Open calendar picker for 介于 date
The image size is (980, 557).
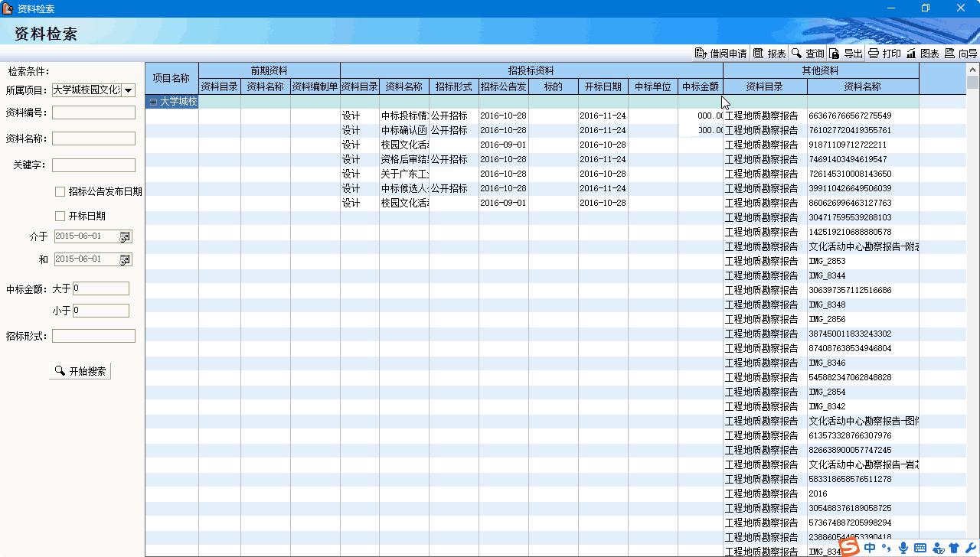(125, 237)
